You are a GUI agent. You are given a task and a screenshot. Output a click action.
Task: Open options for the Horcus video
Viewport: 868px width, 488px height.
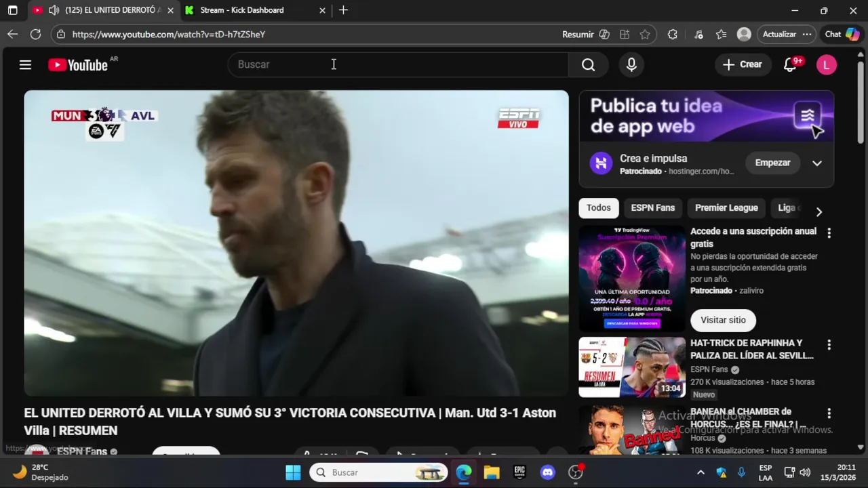[x=829, y=413]
